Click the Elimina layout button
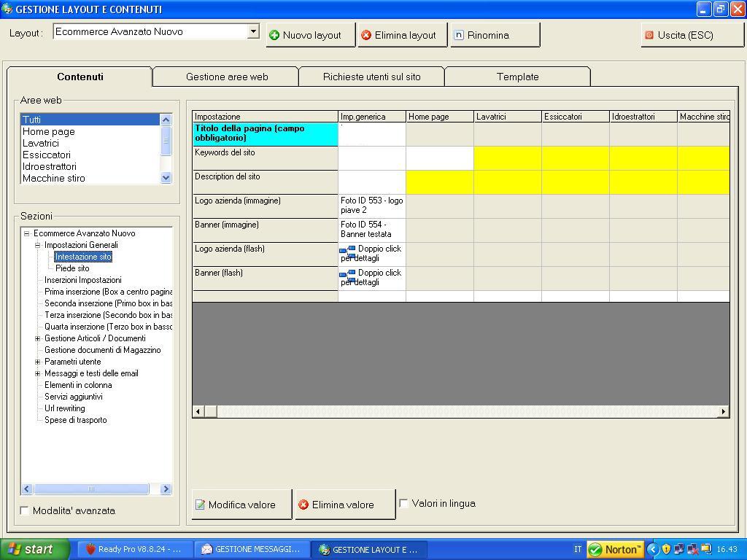 pos(403,35)
